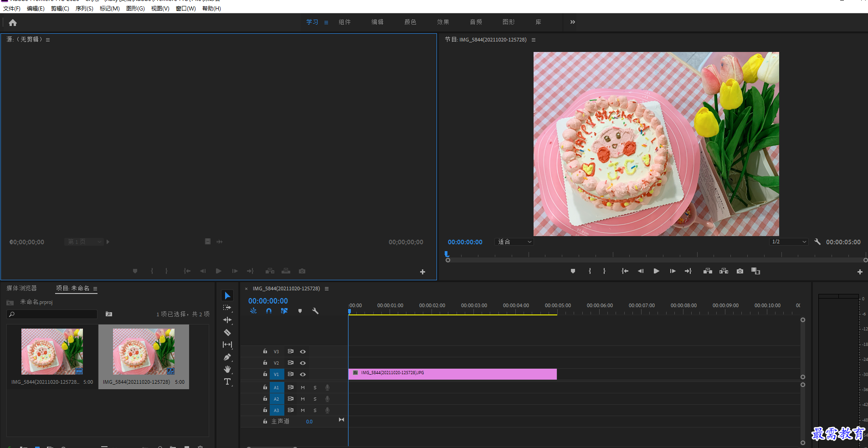Add marker in timeline header
Image resolution: width=868 pixels, height=448 pixels.
(300, 311)
